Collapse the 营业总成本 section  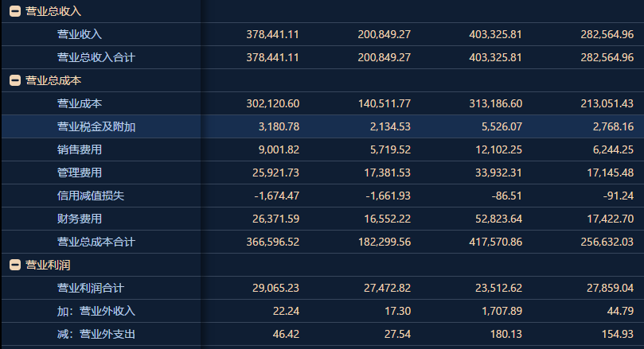point(15,80)
